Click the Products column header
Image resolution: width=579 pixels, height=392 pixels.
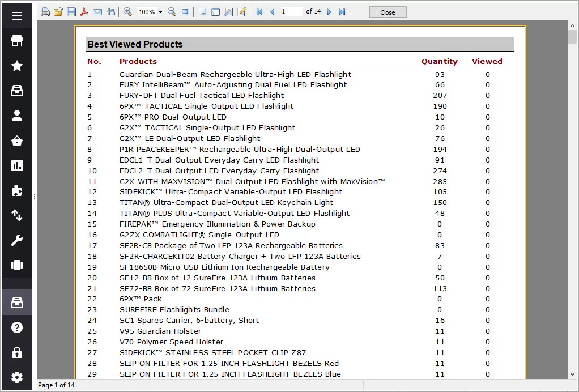tap(138, 62)
